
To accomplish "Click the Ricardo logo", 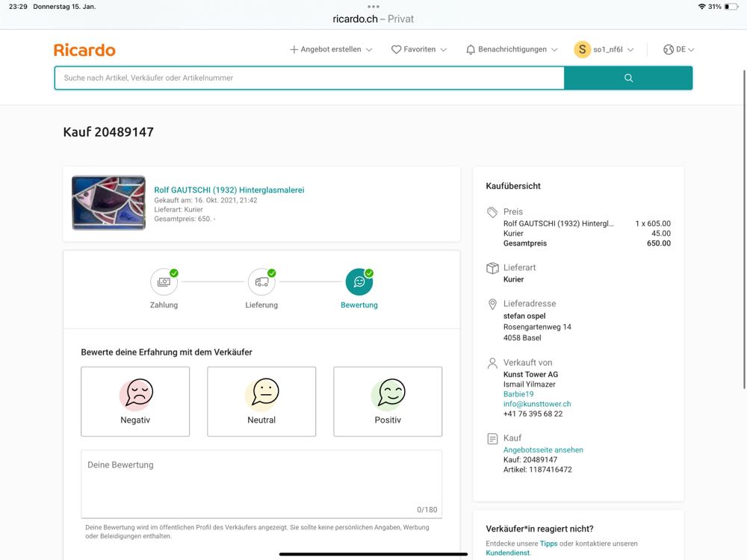I will 84,50.
